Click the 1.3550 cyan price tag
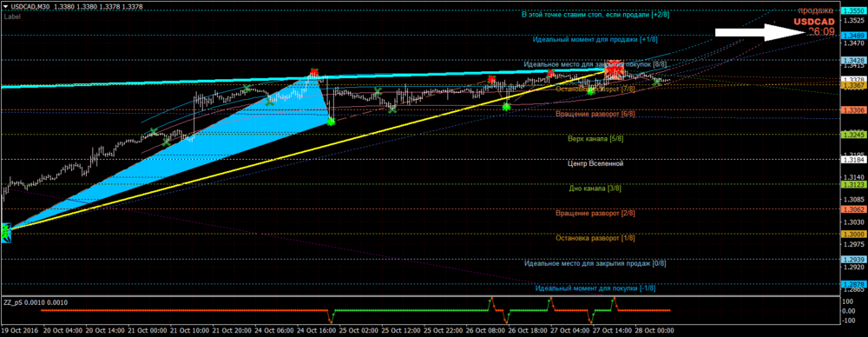This screenshot has height=337, width=868. pyautogui.click(x=851, y=10)
